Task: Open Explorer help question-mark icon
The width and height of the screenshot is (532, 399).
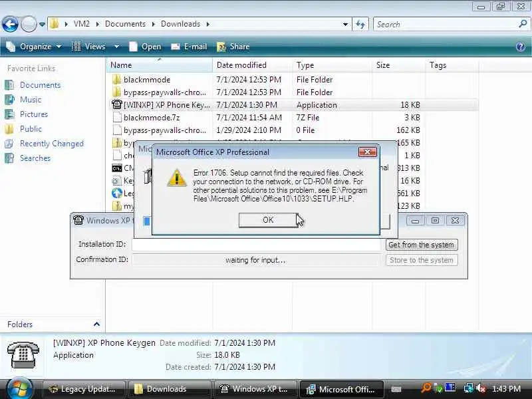Action: (521, 47)
